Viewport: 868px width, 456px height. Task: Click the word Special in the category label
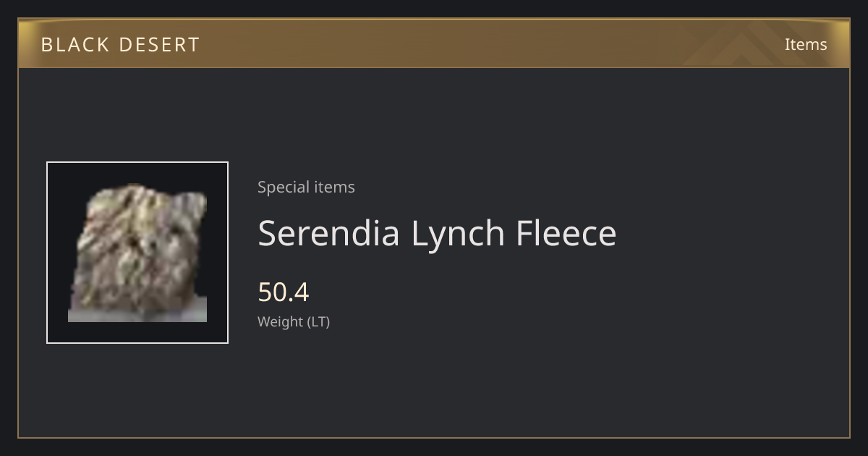pos(277,187)
